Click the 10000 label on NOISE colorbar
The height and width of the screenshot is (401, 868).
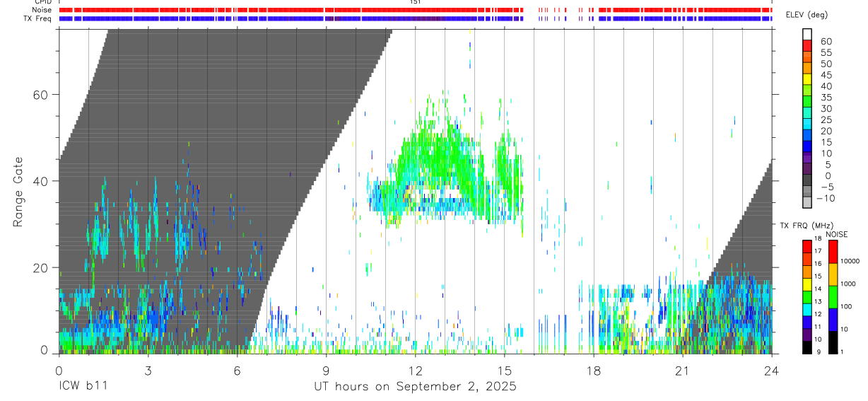850,261
